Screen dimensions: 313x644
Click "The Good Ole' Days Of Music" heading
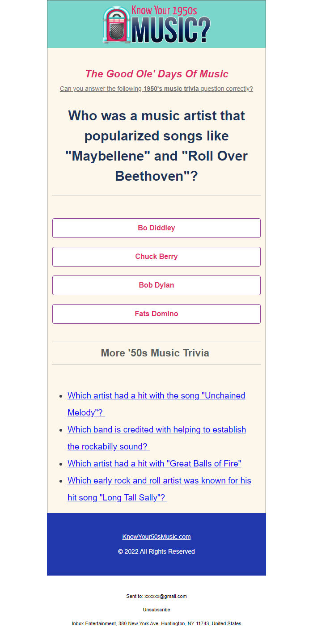click(156, 74)
